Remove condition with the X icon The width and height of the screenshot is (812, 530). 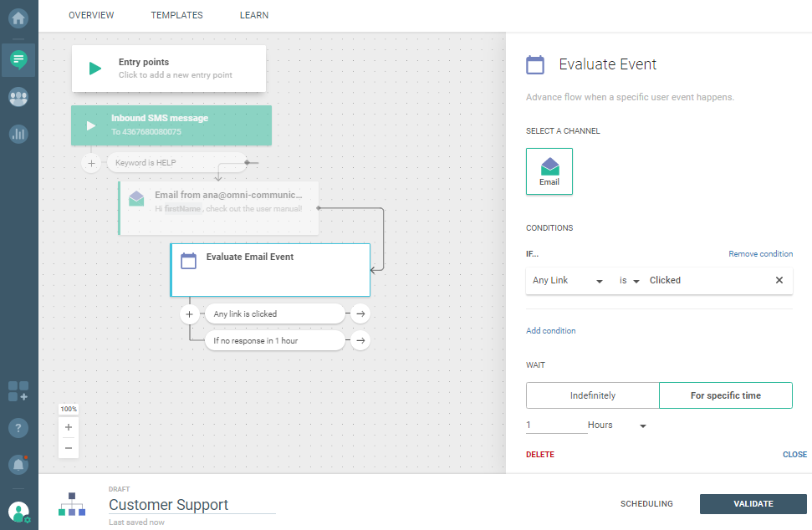779,281
